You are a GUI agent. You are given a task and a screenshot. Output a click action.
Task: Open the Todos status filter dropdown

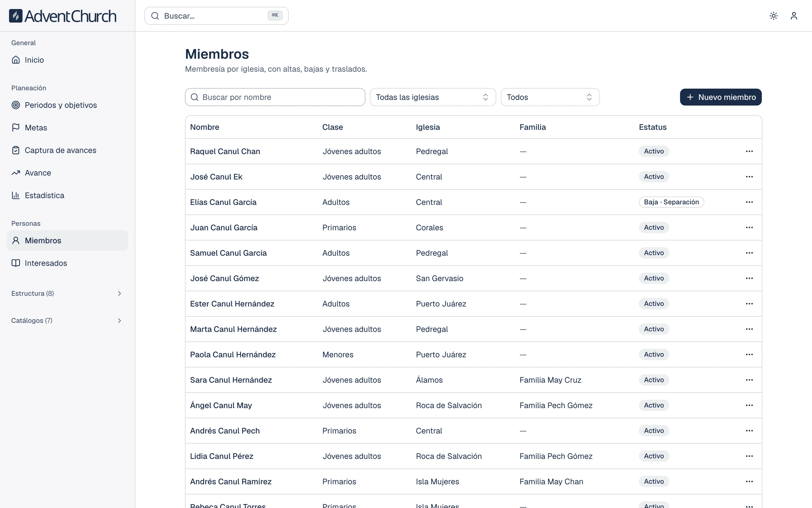pos(550,97)
